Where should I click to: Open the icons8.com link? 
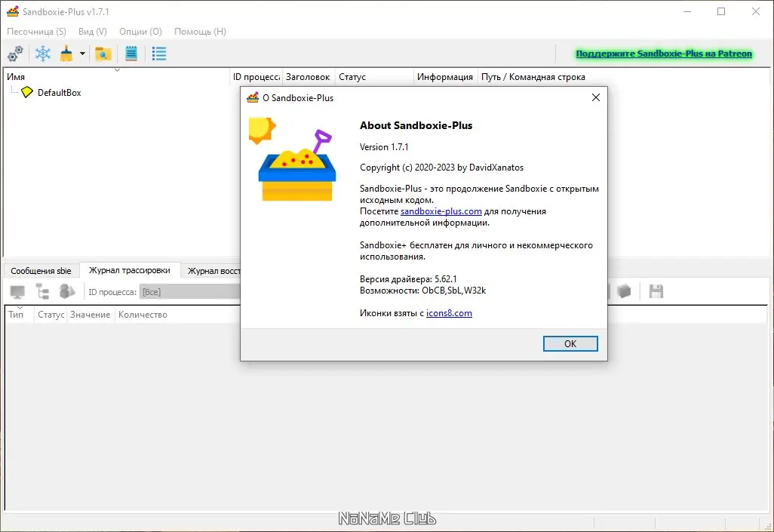[x=449, y=312]
